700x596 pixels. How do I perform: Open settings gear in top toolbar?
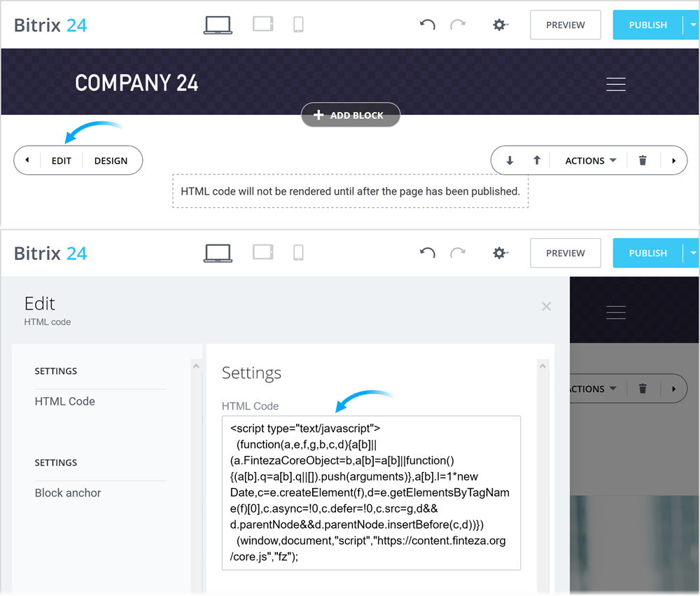click(x=499, y=25)
